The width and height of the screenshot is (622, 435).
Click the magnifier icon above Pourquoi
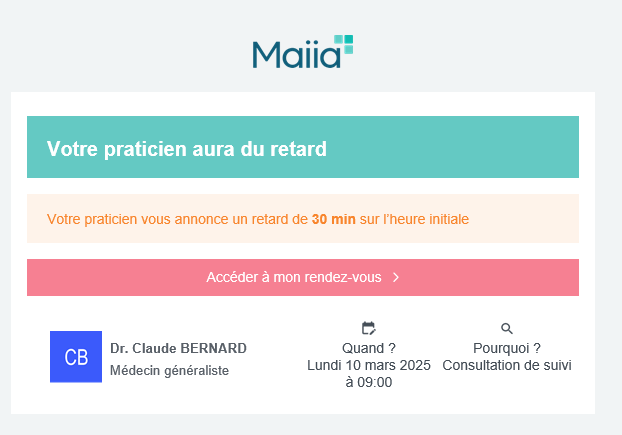point(506,328)
